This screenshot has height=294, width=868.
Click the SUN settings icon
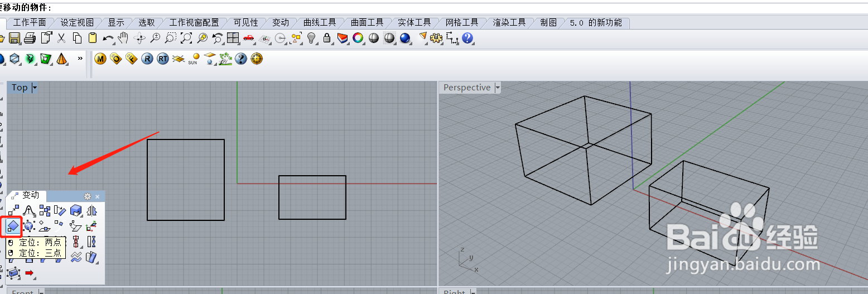(194, 59)
